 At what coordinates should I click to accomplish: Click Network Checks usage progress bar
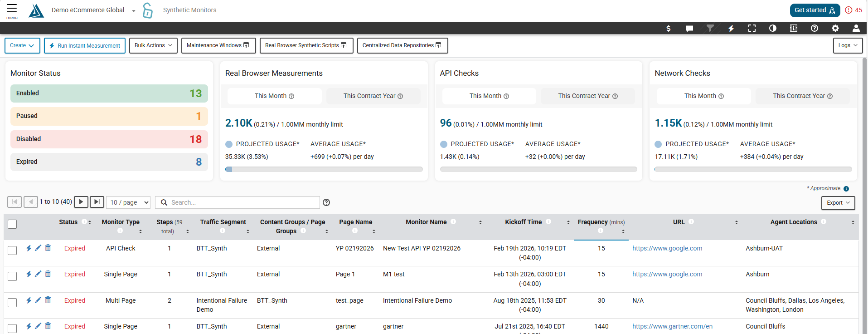tap(753, 169)
